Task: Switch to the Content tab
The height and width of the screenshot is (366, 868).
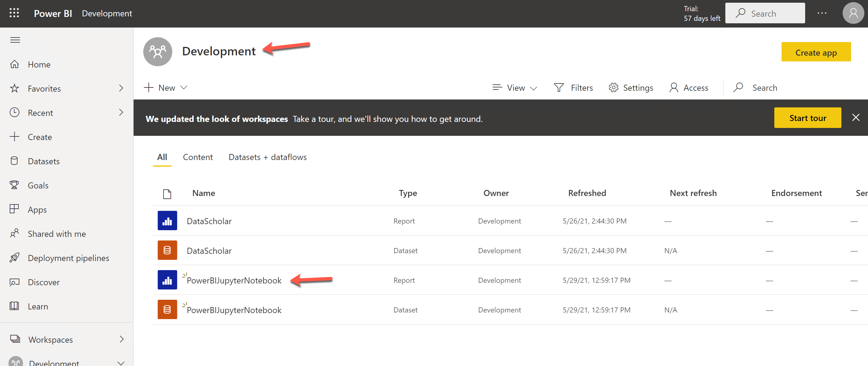Action: 197,157
